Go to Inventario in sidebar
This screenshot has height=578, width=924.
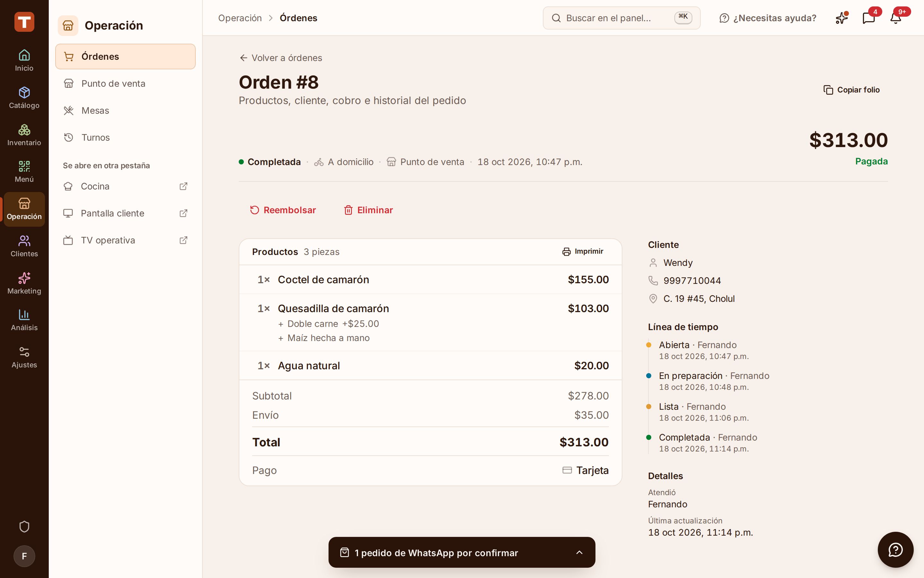(x=24, y=135)
